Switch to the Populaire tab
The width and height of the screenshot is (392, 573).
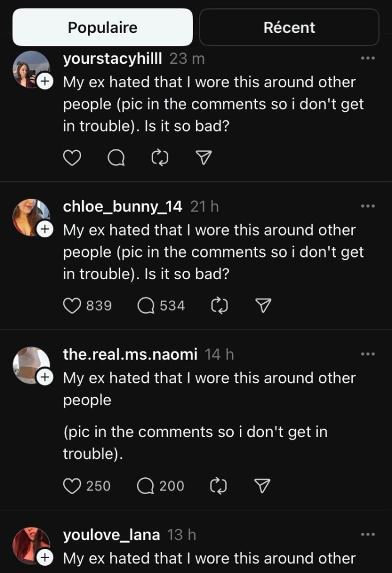point(103,27)
